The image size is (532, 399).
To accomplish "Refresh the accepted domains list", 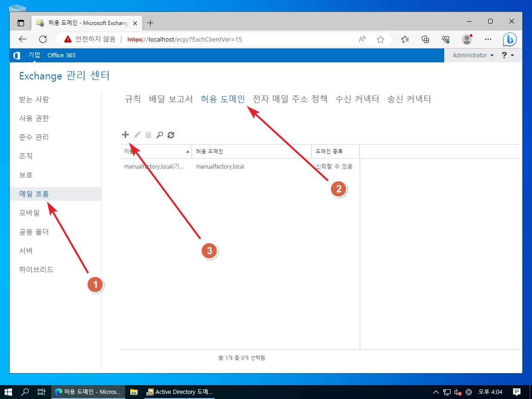I will 171,135.
